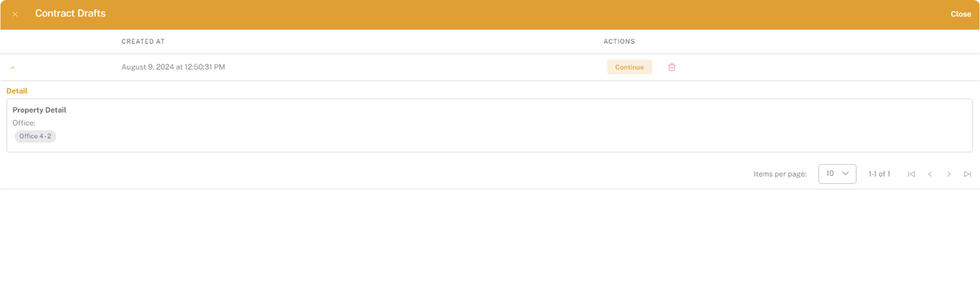The image size is (980, 308).
Task: Delete the draft using the trash icon
Action: (x=672, y=67)
